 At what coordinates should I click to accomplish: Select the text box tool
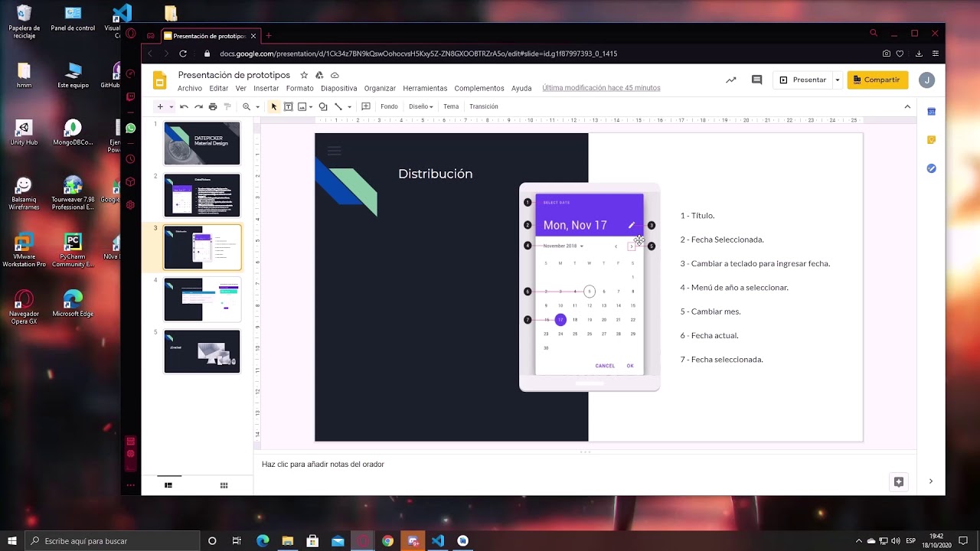[x=289, y=106]
